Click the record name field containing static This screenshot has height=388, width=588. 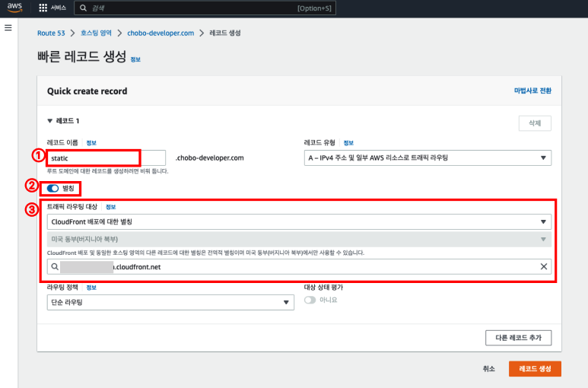point(106,157)
